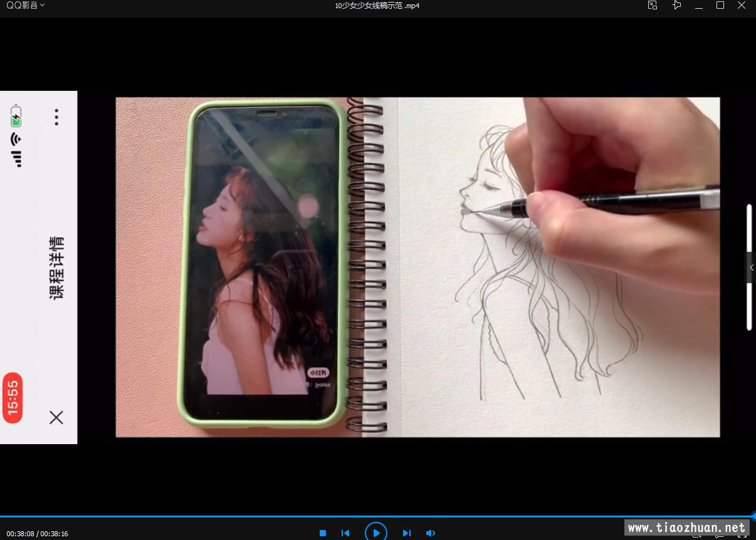Click the vertical scrollbar on right edge

point(749,267)
